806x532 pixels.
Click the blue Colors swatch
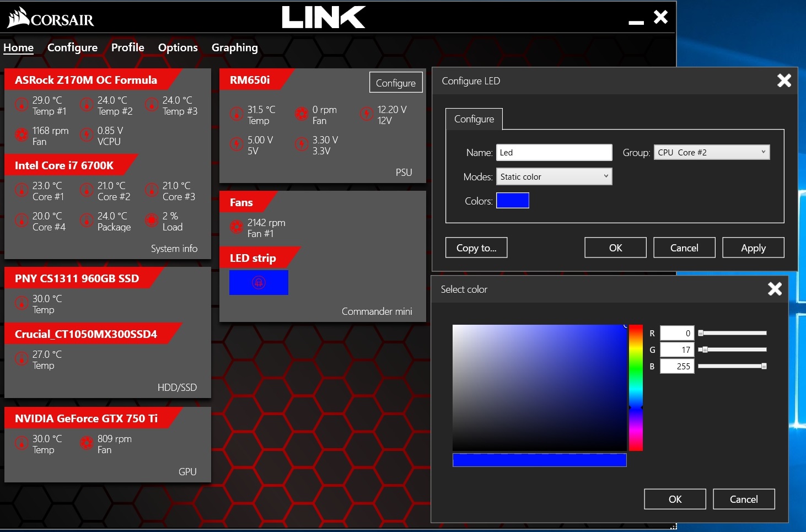coord(513,201)
